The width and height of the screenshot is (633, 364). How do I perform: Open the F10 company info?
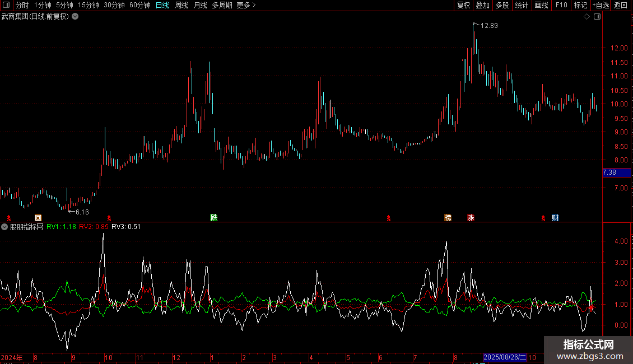point(561,5)
